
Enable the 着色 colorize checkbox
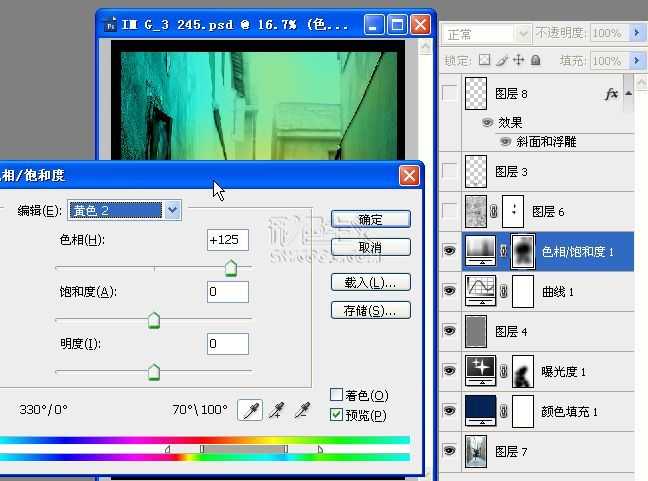point(336,395)
